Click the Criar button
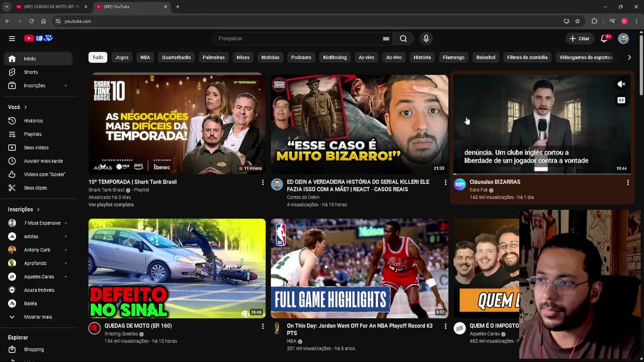Screen dimensions: 644x362 click(579, 38)
